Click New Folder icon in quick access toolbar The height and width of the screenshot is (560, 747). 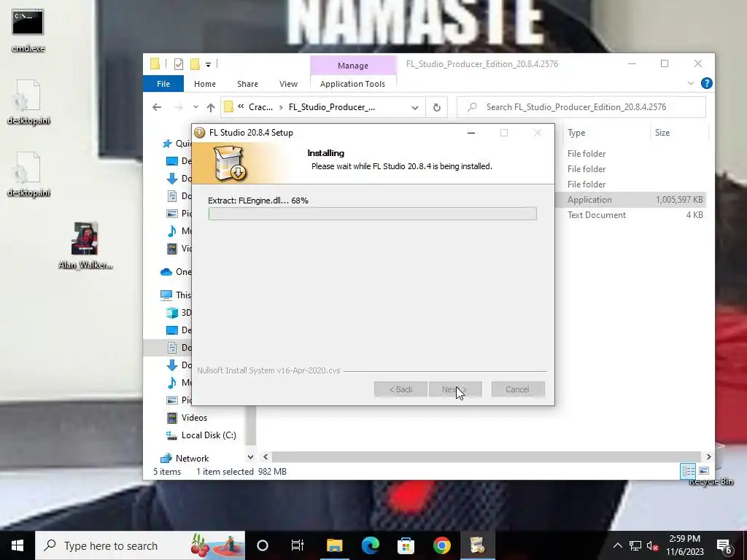click(195, 64)
